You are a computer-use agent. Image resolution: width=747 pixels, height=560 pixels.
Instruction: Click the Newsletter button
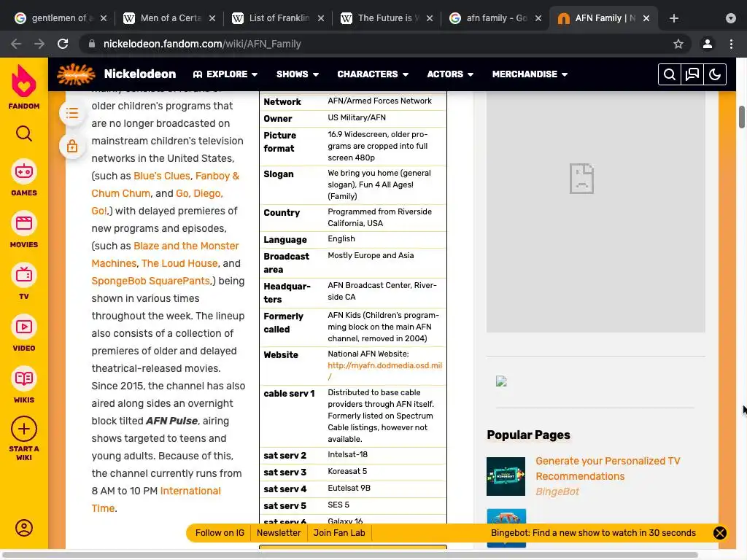pos(279,533)
